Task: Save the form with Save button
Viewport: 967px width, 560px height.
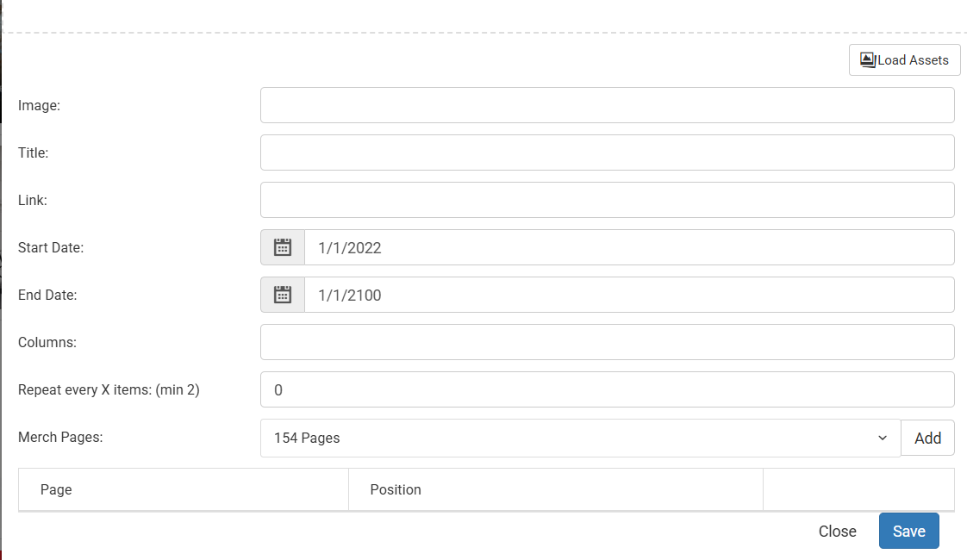Action: [x=909, y=531]
